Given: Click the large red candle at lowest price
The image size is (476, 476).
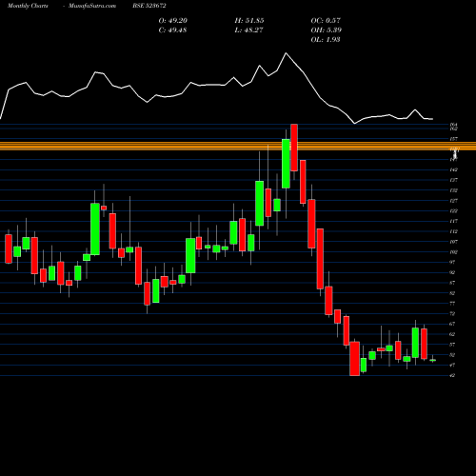Looking at the screenshot, I should [355, 359].
